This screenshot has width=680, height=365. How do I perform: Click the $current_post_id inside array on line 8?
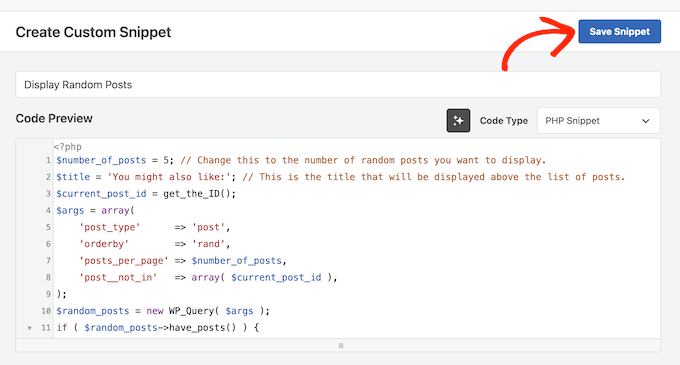point(276,277)
